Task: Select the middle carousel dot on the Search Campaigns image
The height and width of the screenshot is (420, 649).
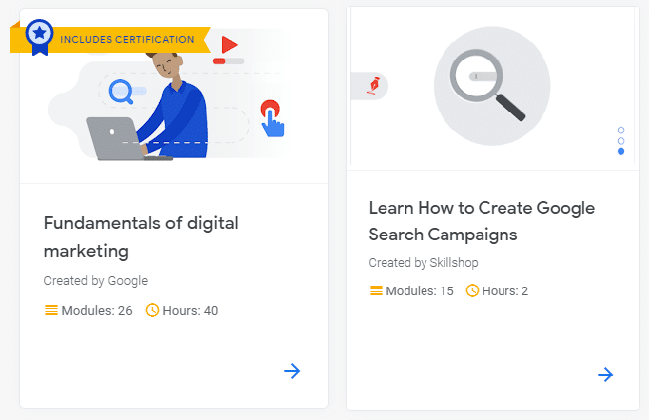Action: 621,141
